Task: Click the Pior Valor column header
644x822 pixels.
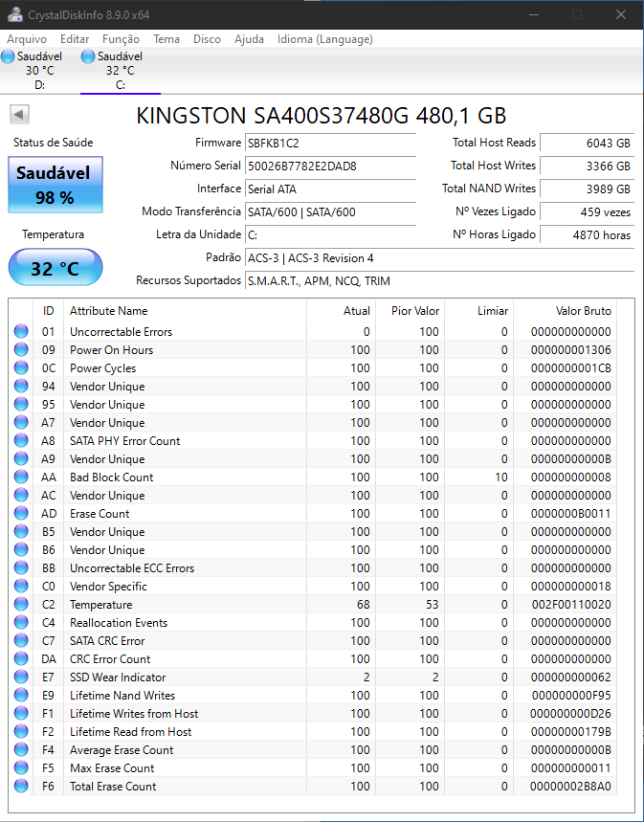Action: 411,311
